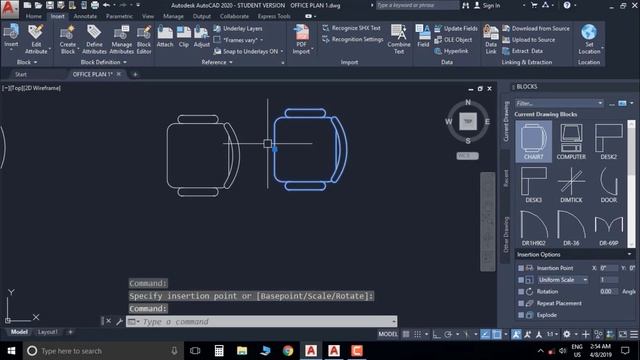Open the AutoCAD taskbar icon next to Chrome
Screen dimensions: 640x360
click(311, 351)
